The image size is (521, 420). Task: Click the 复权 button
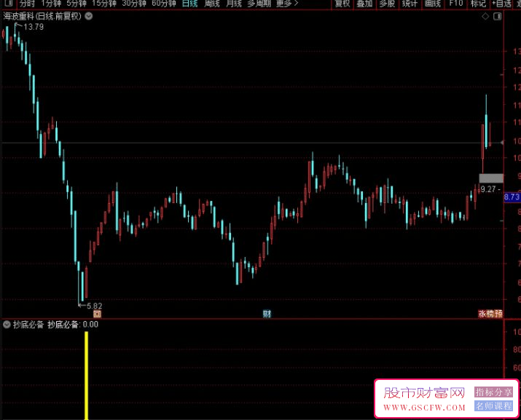(342, 4)
